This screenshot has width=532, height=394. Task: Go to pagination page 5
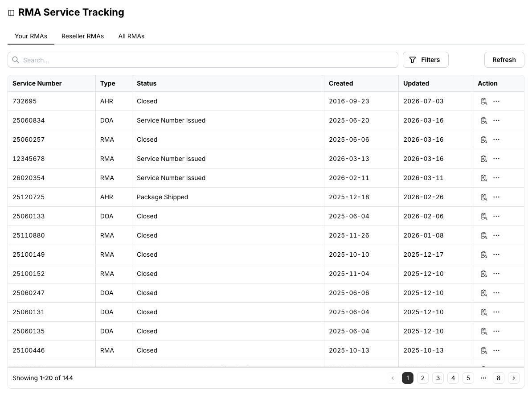(468, 378)
